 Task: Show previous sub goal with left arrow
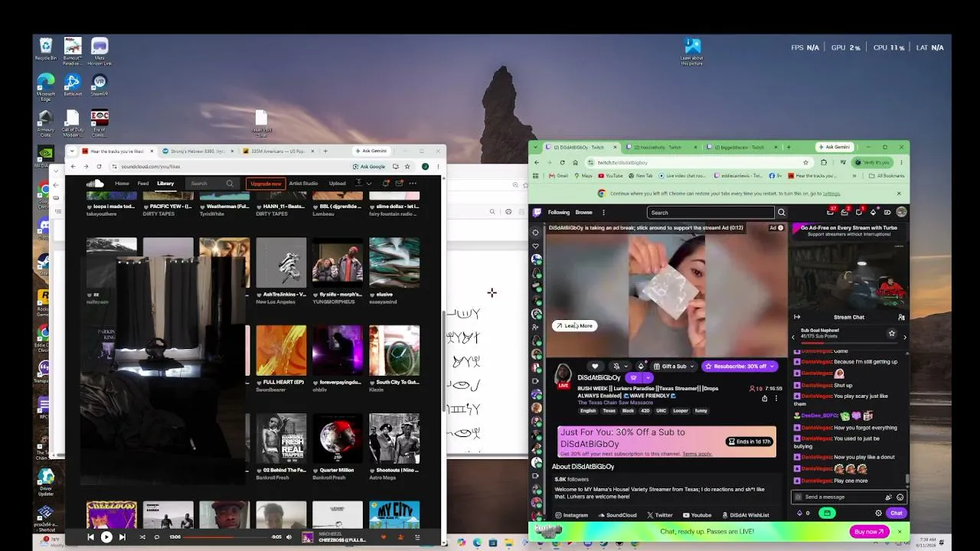[793, 337]
